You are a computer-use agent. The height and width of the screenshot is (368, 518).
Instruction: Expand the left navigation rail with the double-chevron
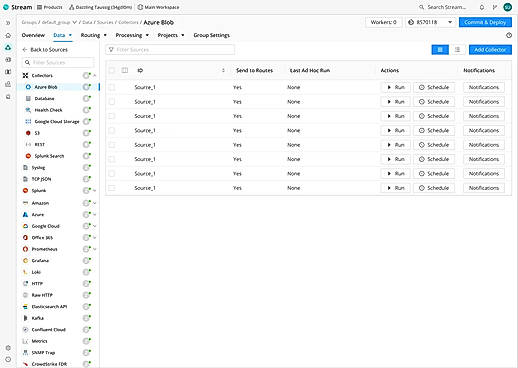tap(8, 23)
